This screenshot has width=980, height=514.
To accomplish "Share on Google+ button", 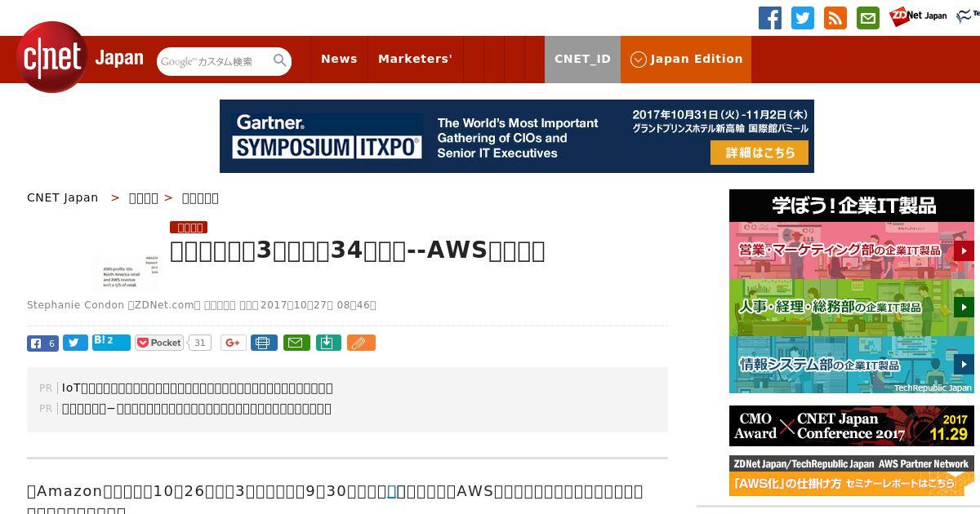I will point(233,343).
